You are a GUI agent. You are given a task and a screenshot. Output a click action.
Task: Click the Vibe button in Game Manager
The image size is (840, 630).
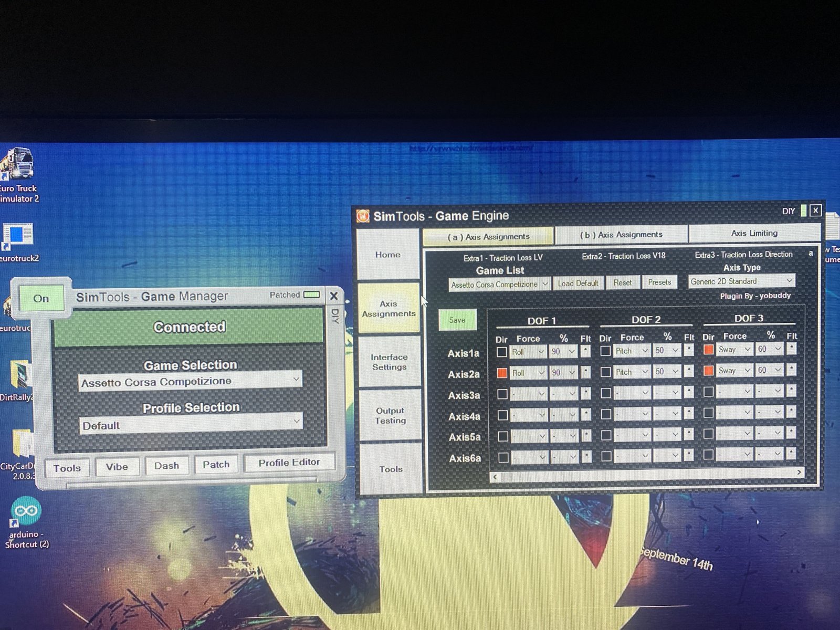click(x=117, y=466)
